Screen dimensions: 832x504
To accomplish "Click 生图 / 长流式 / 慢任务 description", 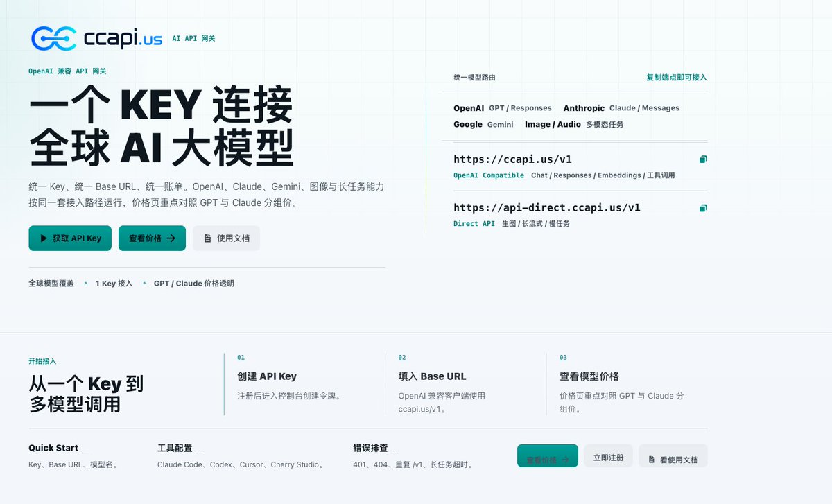I will click(536, 224).
